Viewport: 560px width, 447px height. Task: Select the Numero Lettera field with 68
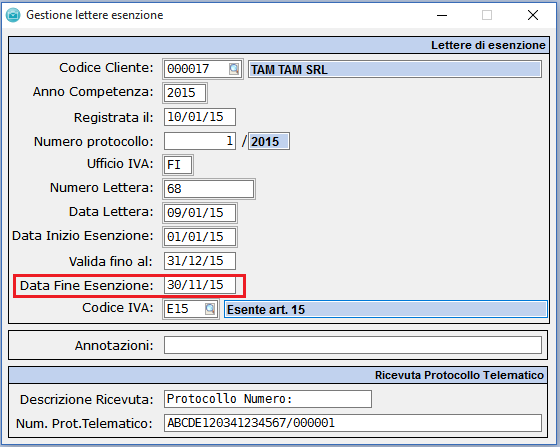209,189
